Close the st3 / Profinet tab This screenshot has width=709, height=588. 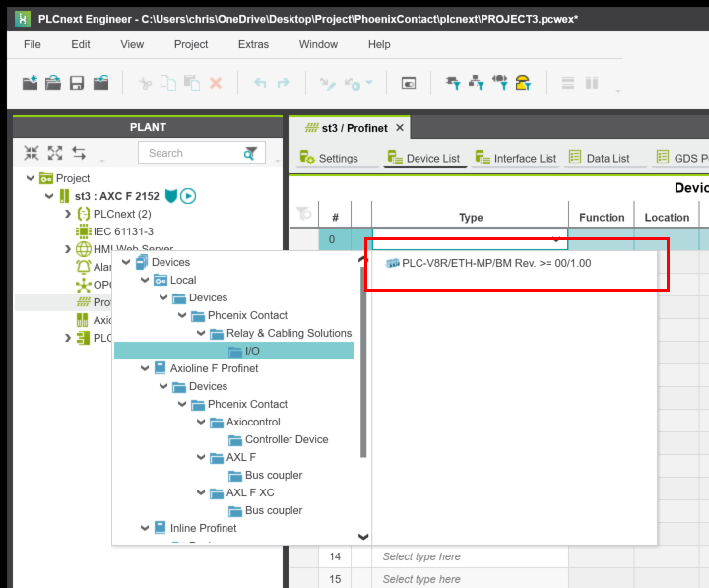click(400, 128)
